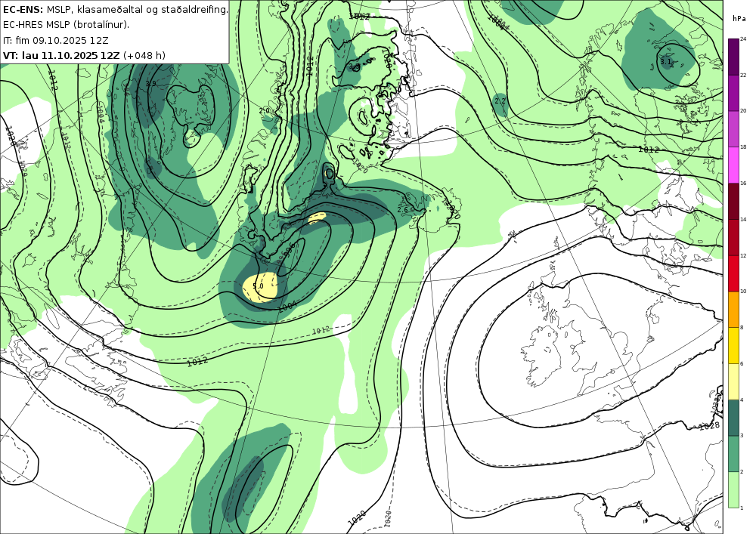756x534 pixels.
Task: Select the purple 20–22 hPa colorbar segment
Action: pos(733,92)
